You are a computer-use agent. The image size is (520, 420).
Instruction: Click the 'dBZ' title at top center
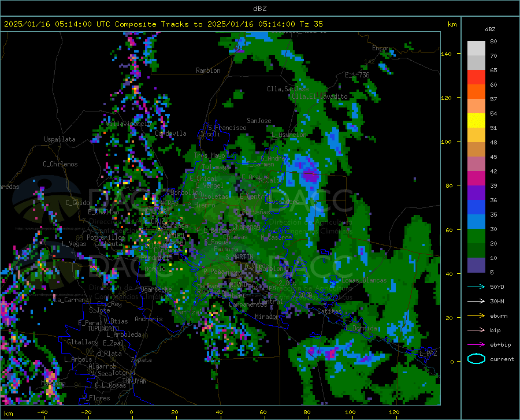coord(259,8)
